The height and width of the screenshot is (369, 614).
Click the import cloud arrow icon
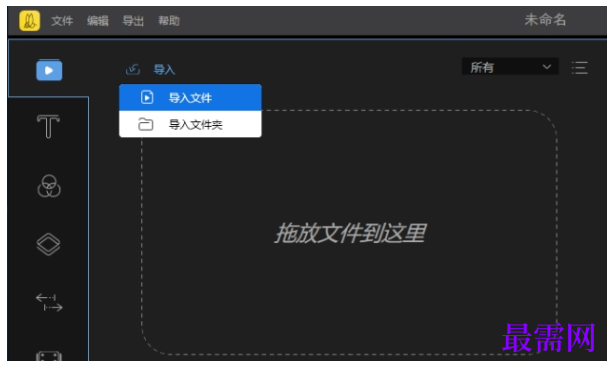(x=133, y=69)
